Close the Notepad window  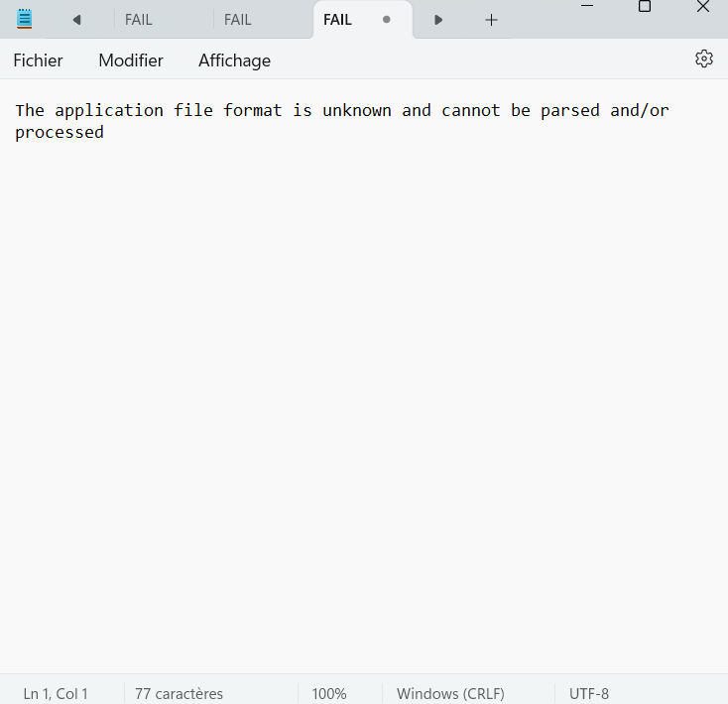click(703, 7)
